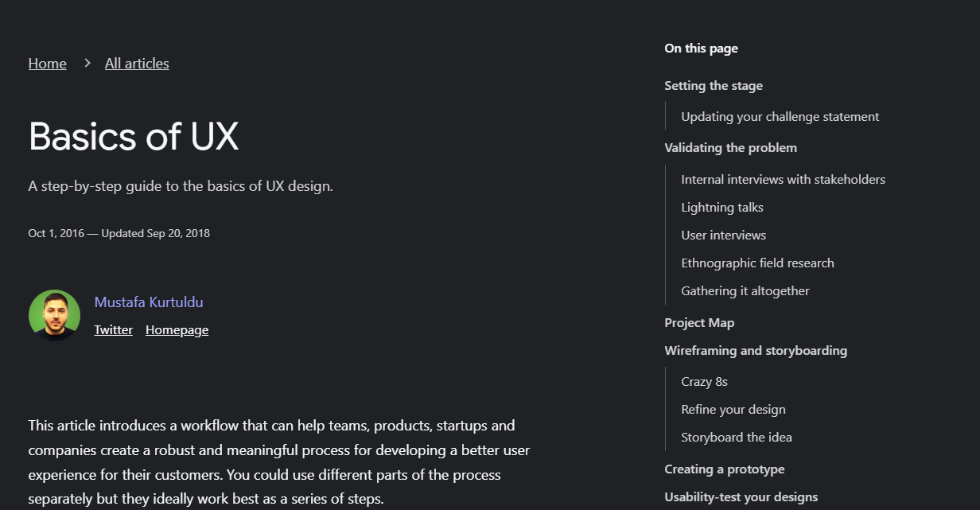Open the author's Homepage link
Viewport: 980px width, 510px height.
(x=177, y=329)
